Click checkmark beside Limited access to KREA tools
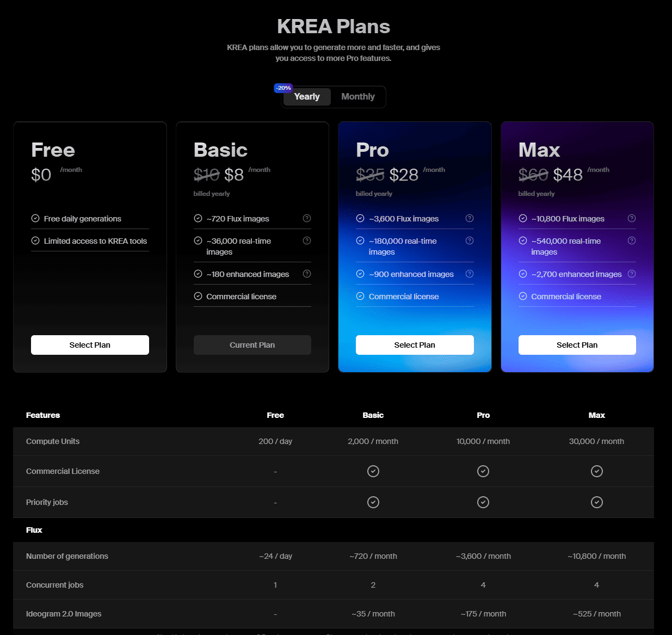This screenshot has height=635, width=672. pos(35,241)
